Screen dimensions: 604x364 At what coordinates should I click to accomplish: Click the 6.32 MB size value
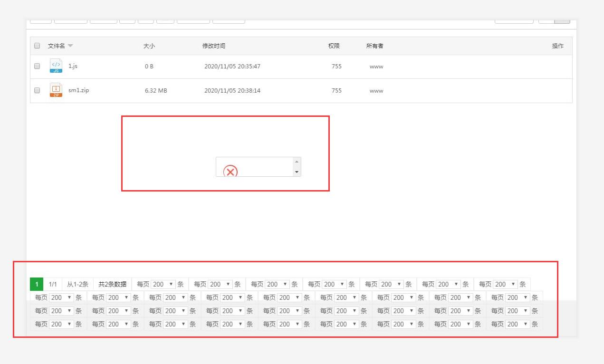pos(156,90)
